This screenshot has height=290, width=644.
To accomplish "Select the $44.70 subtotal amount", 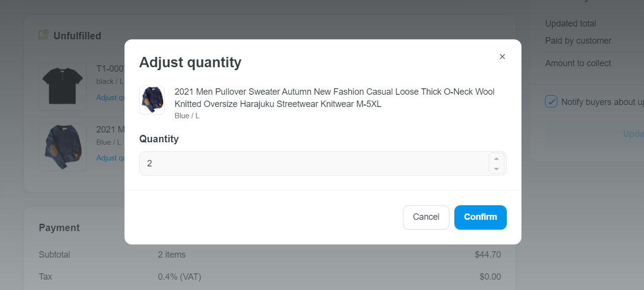I will (x=488, y=255).
